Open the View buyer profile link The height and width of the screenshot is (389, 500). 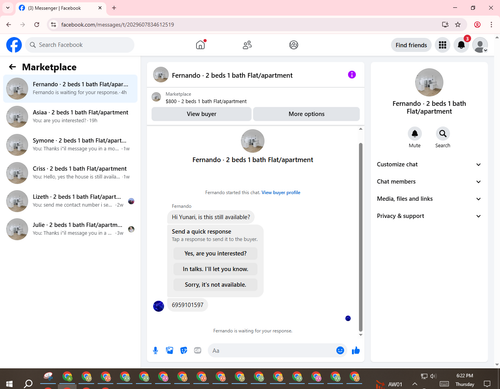coord(281,192)
